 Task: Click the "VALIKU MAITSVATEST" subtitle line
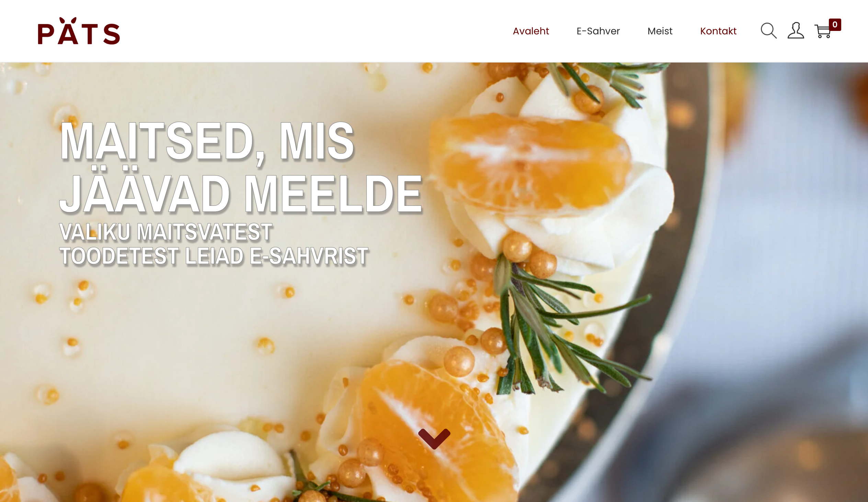pos(166,232)
